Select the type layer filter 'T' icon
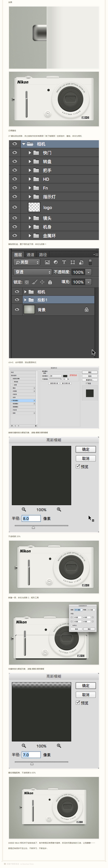This screenshot has width=108, height=868. [64, 262]
